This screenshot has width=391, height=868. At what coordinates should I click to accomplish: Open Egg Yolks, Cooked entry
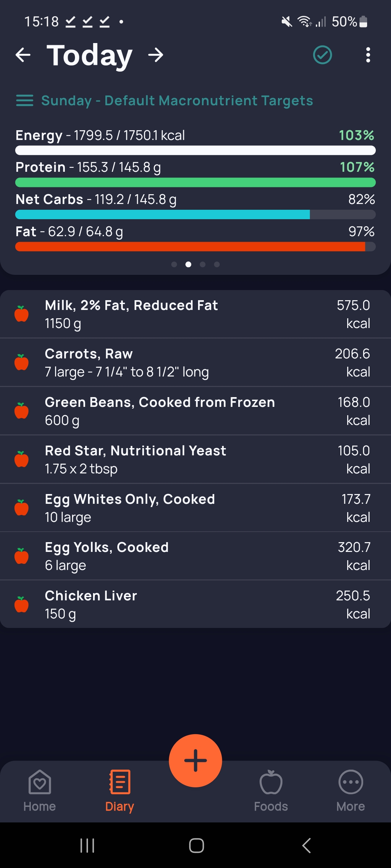click(x=195, y=556)
